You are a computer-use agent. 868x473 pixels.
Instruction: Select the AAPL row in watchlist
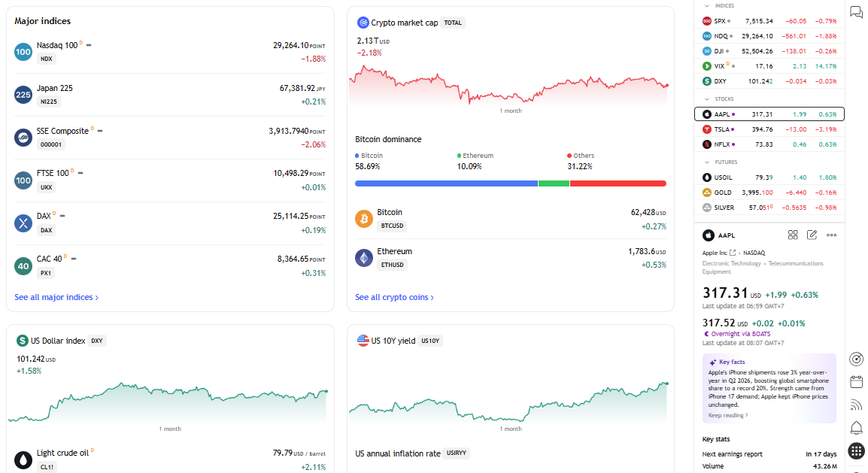pyautogui.click(x=769, y=114)
